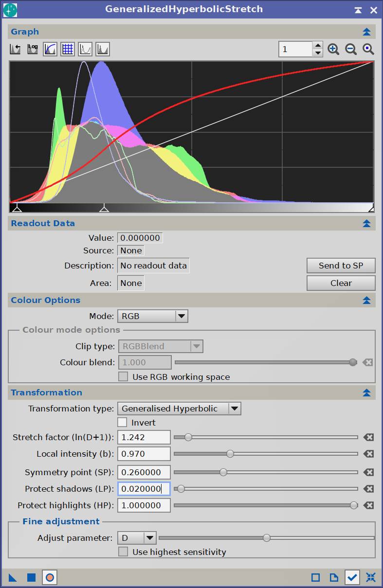Click the Send to SP button
The height and width of the screenshot is (588, 383).
click(x=341, y=266)
